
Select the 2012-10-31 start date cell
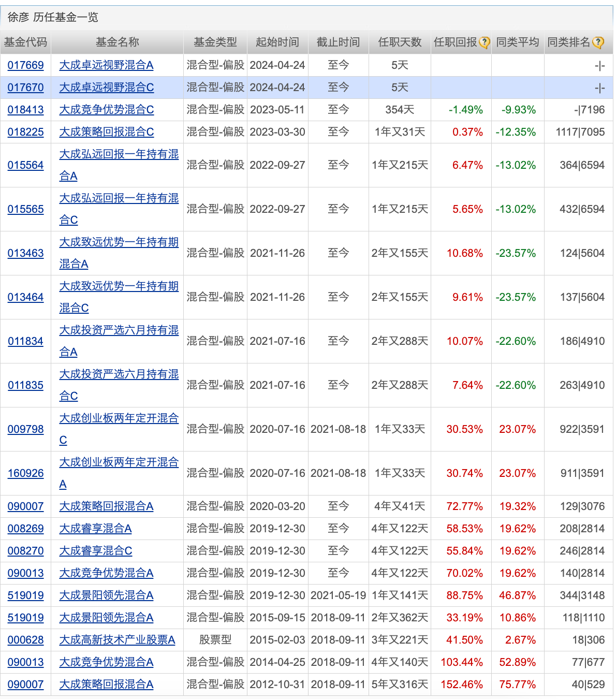[277, 685]
